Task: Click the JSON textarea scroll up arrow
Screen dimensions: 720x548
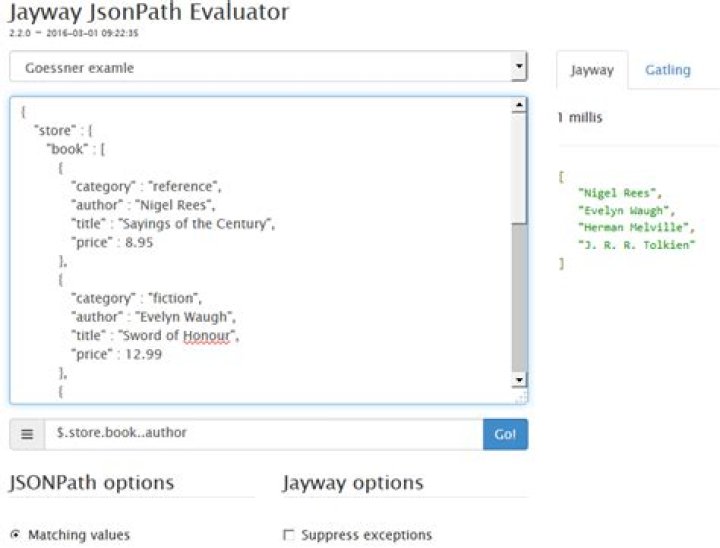Action: tap(519, 105)
